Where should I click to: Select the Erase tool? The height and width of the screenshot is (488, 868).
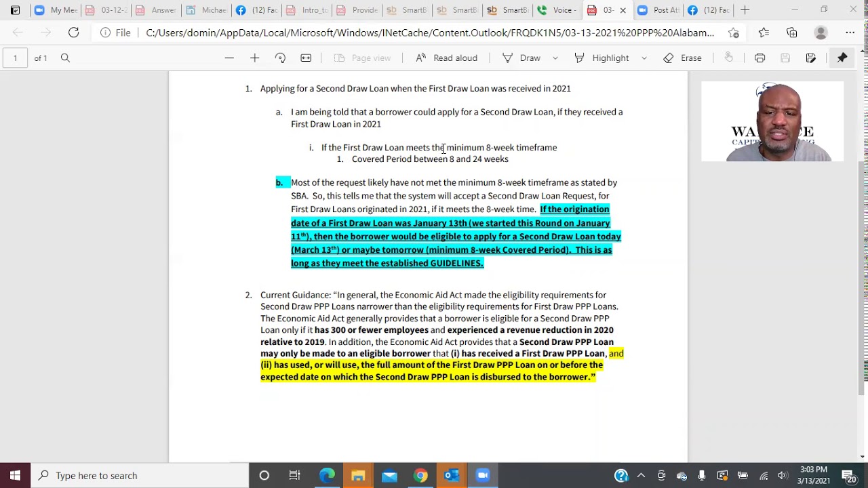tap(683, 58)
